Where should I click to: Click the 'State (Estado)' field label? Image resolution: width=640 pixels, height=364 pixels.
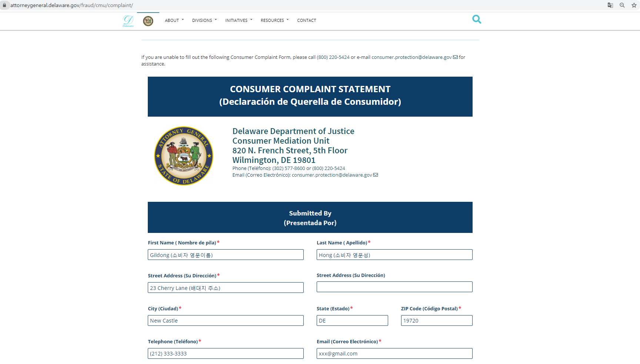[333, 309]
